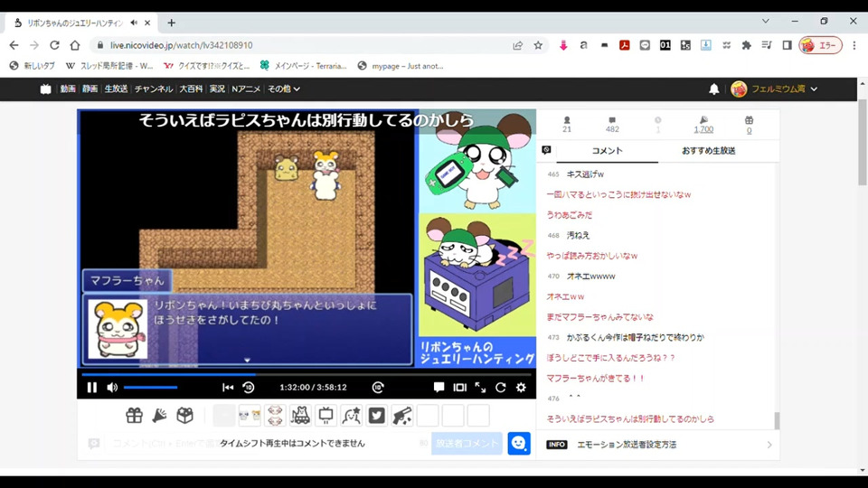Open the スレッド局所記憶 bookmark
The image size is (868, 488).
[109, 66]
